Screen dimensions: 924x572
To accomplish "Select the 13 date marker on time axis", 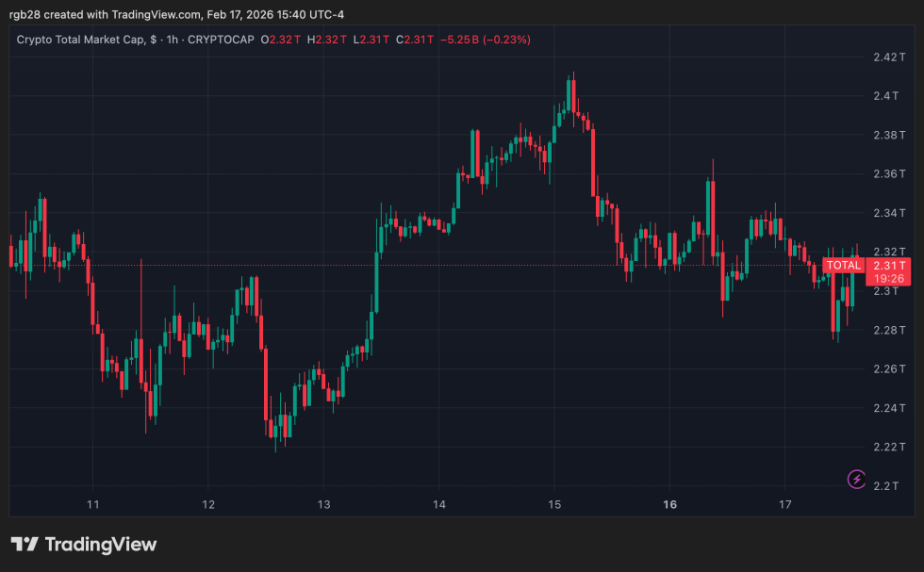I will pyautogui.click(x=323, y=505).
